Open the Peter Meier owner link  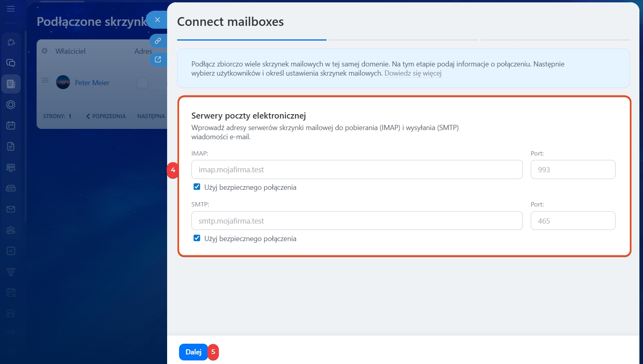coord(92,83)
